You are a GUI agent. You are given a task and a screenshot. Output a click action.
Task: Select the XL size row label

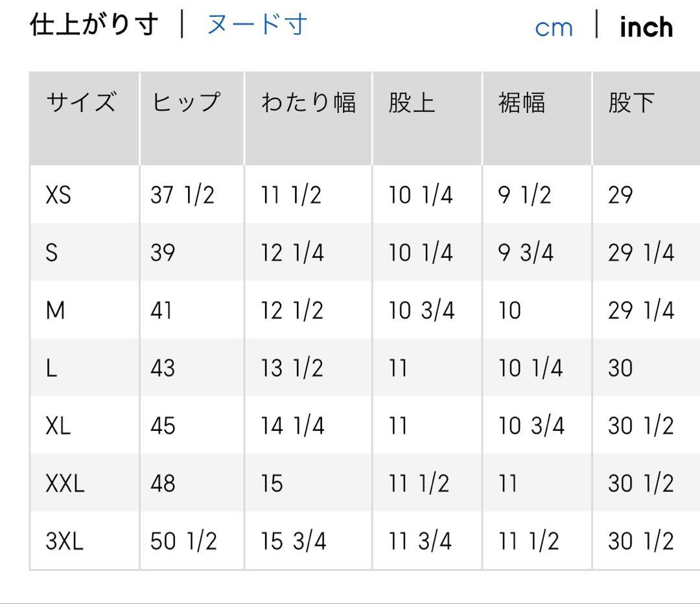(x=58, y=426)
